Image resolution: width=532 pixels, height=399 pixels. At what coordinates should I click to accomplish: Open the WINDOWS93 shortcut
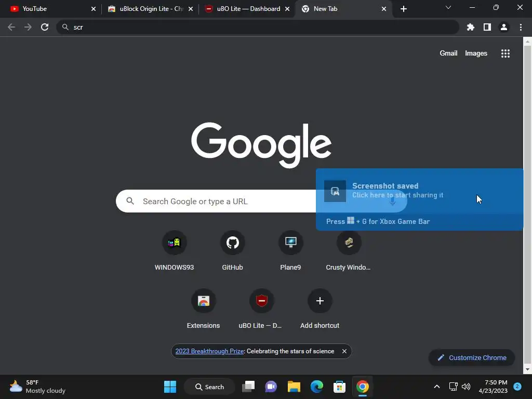tap(174, 251)
